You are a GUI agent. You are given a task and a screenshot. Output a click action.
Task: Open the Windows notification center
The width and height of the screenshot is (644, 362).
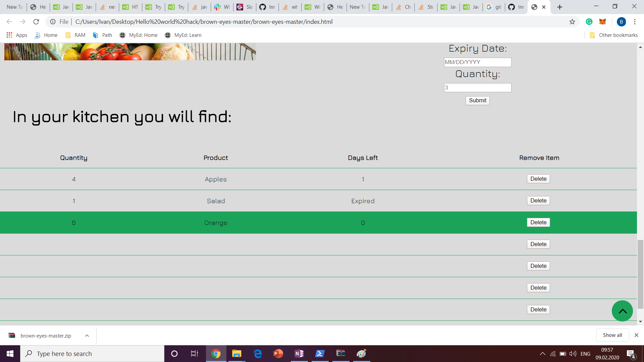[631, 354]
